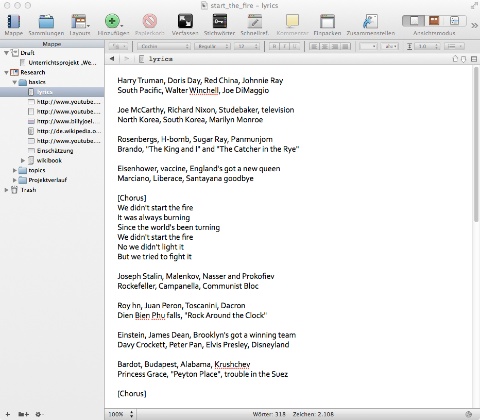
Task: Select the Research folder row
Action: [52, 72]
